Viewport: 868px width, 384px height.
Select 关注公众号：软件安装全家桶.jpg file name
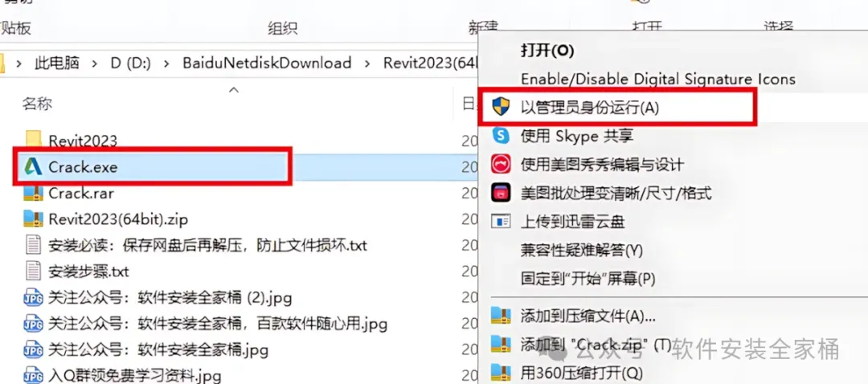[158, 350]
